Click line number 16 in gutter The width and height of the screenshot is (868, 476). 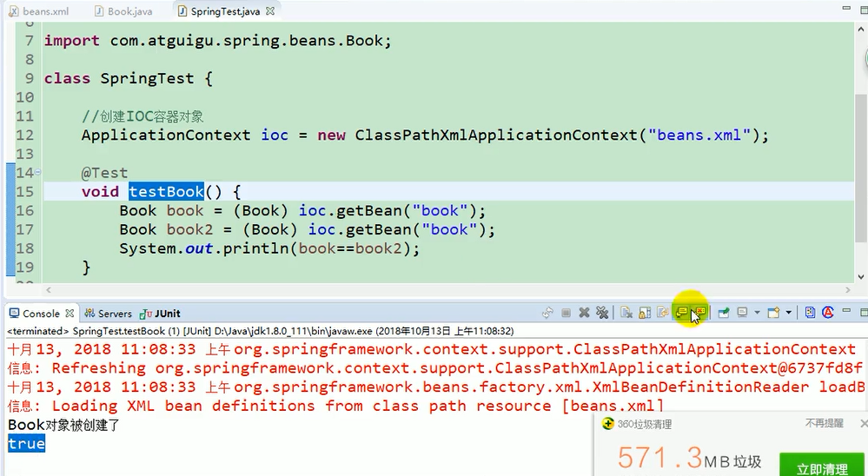[24, 210]
